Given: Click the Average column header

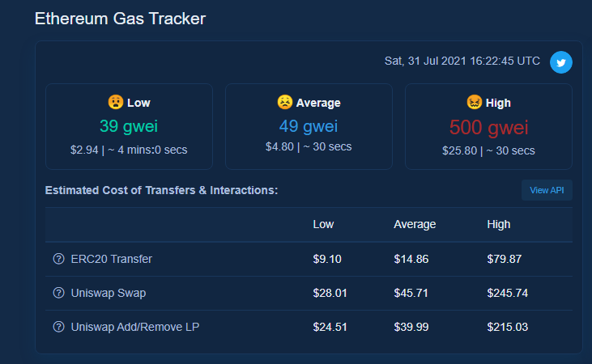Looking at the screenshot, I should 415,224.
